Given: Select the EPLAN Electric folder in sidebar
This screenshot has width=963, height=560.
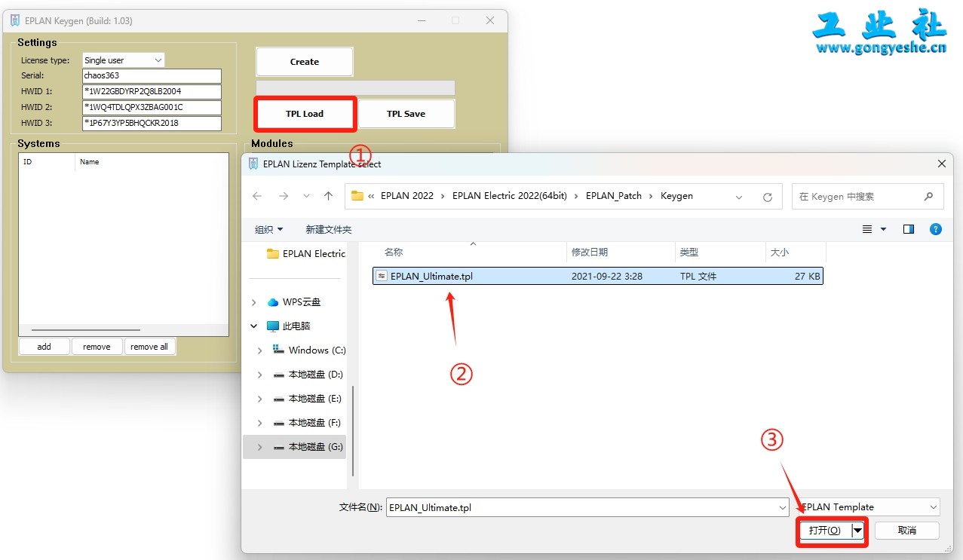Looking at the screenshot, I should (306, 254).
